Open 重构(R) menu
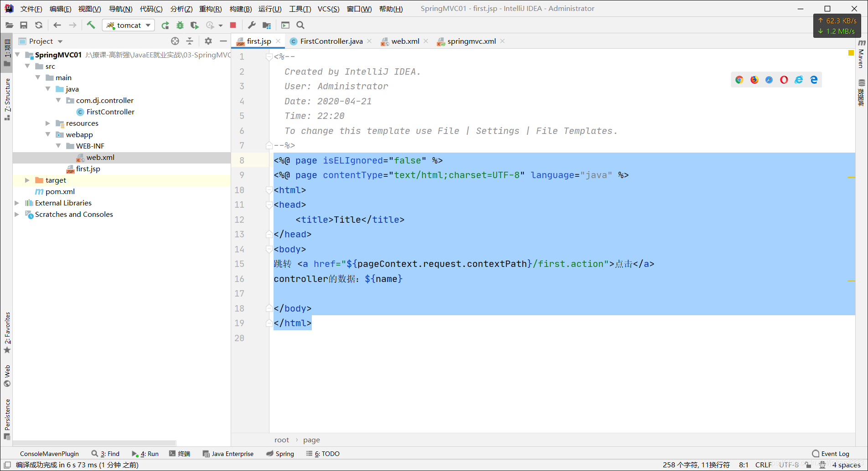The width and height of the screenshot is (868, 471). 210,9
